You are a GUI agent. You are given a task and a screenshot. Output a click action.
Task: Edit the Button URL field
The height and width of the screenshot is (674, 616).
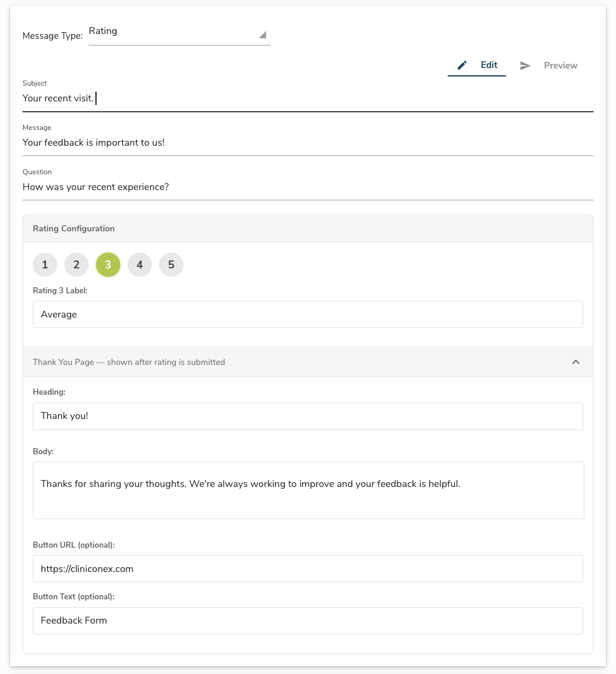(307, 569)
